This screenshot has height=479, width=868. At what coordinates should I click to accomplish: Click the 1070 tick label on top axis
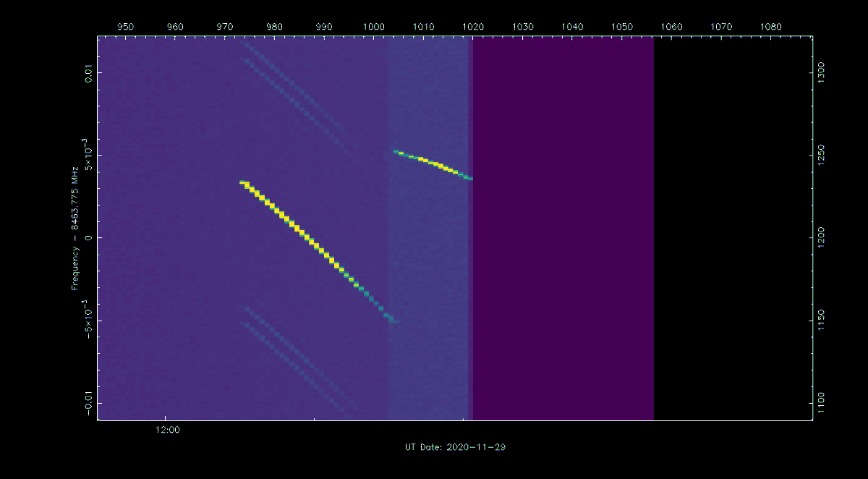[x=722, y=27]
